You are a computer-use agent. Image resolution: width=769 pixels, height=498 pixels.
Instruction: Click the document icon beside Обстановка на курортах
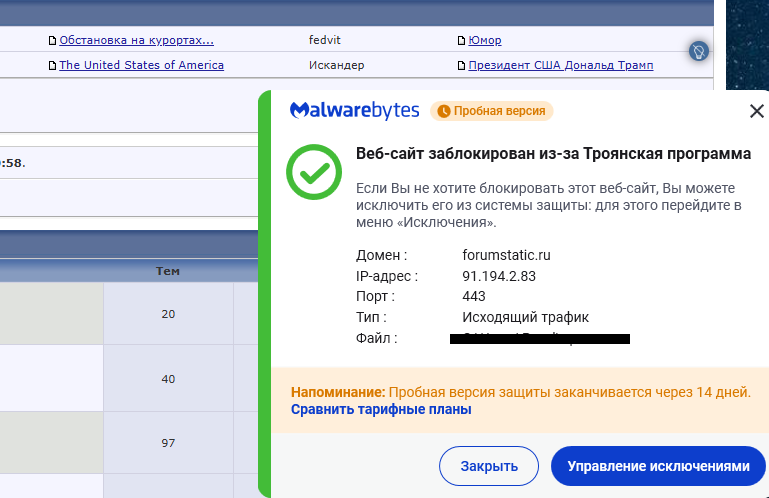click(x=52, y=41)
